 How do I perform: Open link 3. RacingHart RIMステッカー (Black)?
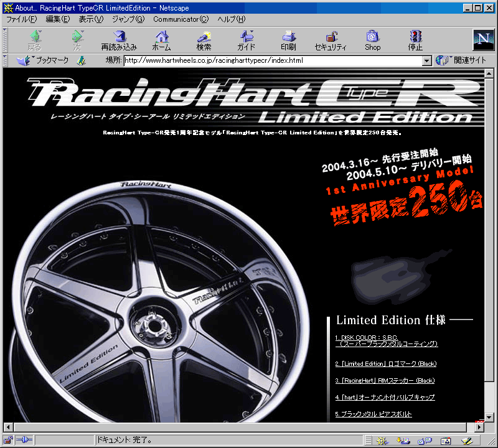[385, 381]
